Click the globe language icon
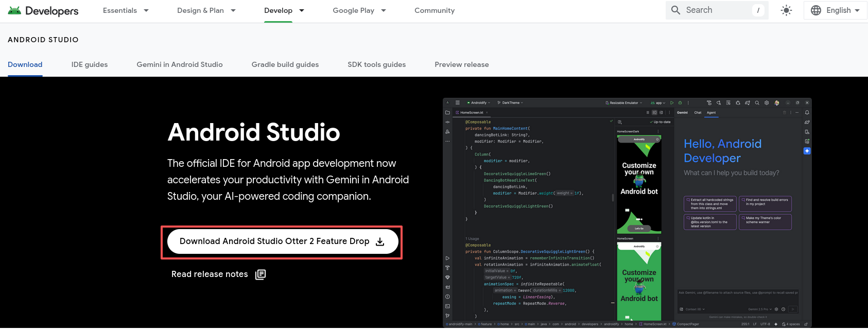Screen dimensions: 868x329 click(x=816, y=10)
